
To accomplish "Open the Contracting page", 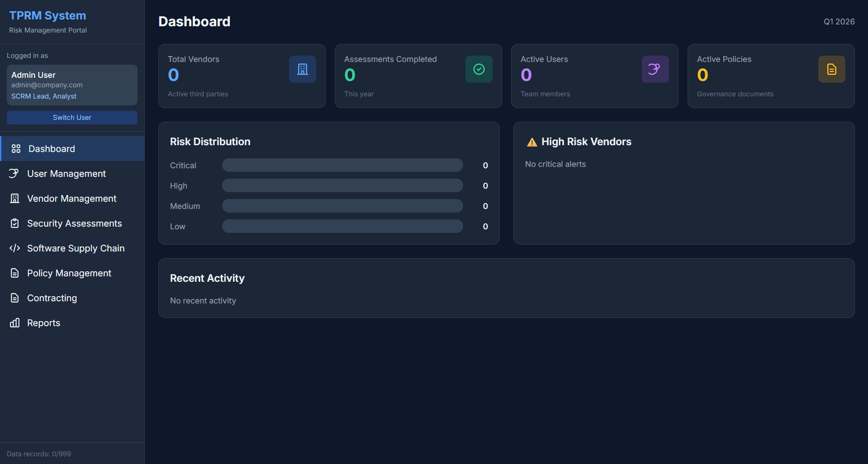I will [x=52, y=298].
